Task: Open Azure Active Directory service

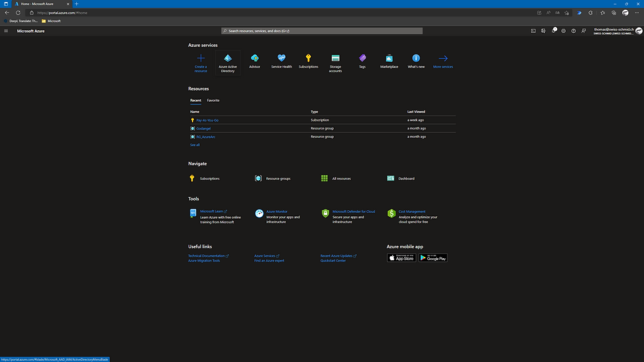Action: pos(227,63)
